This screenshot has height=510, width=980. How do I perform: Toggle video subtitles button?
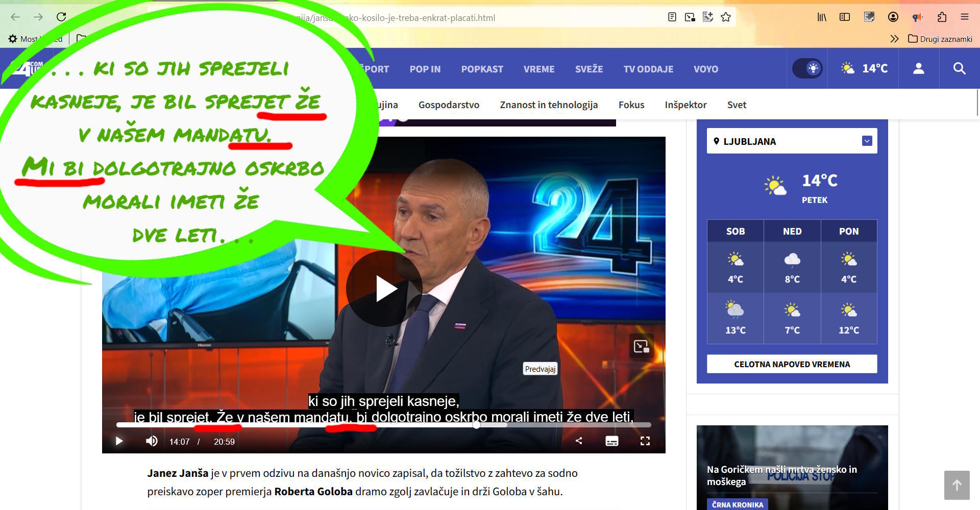[611, 441]
